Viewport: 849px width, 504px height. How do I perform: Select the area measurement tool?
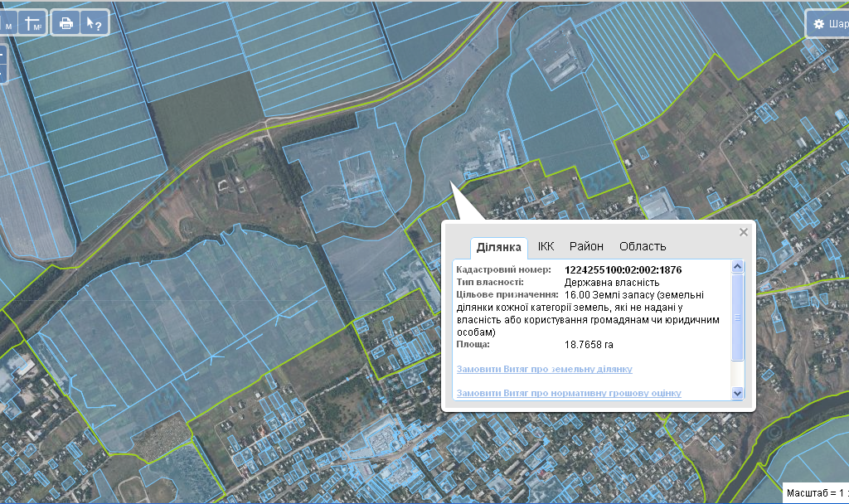coord(33,23)
